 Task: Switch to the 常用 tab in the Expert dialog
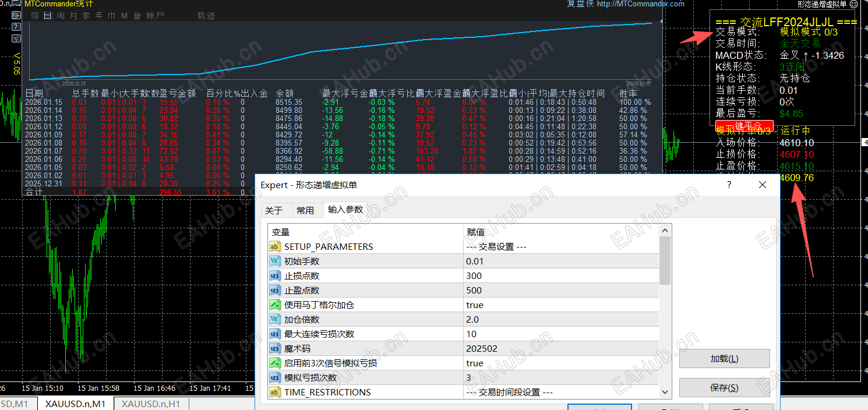click(307, 210)
